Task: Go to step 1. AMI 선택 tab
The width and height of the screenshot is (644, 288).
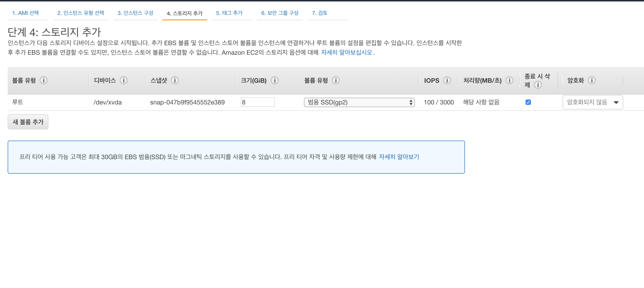Action: [26, 13]
